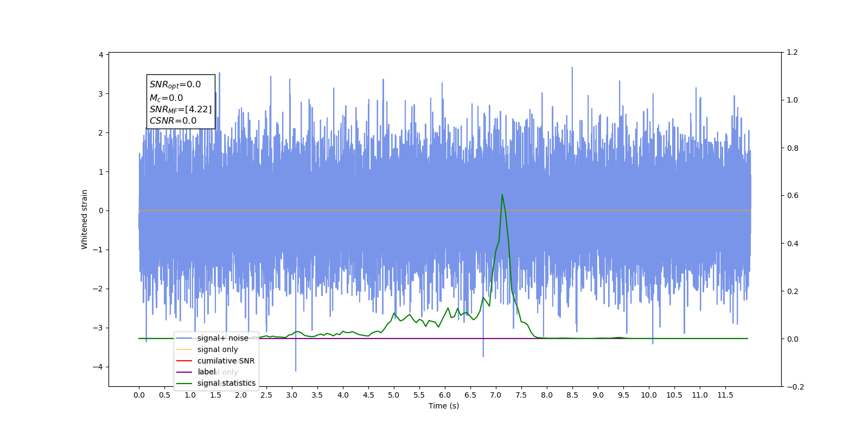
Task: Click the time-axis tick label 3.0
Action: [x=292, y=395]
